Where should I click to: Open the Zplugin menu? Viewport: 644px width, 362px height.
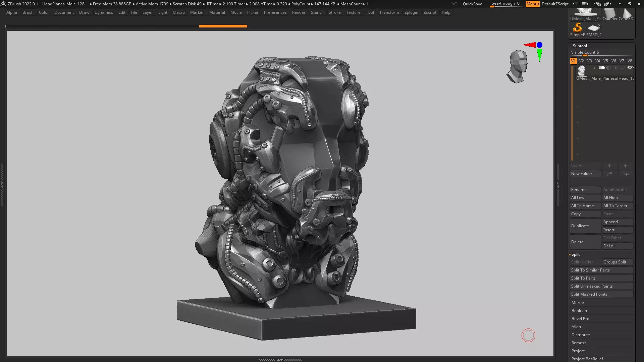pos(411,12)
